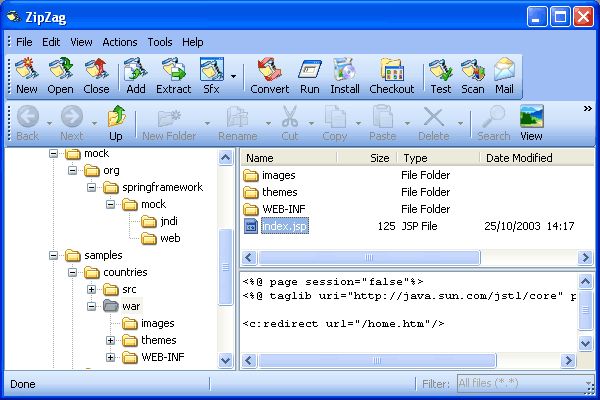Click the Extract toolbar icon

tap(174, 76)
